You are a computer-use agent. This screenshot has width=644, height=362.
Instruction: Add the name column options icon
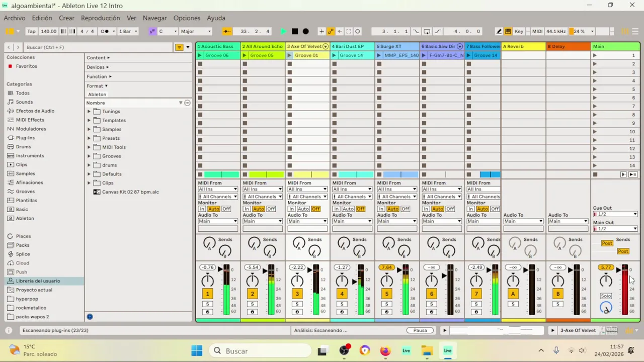coord(187,103)
